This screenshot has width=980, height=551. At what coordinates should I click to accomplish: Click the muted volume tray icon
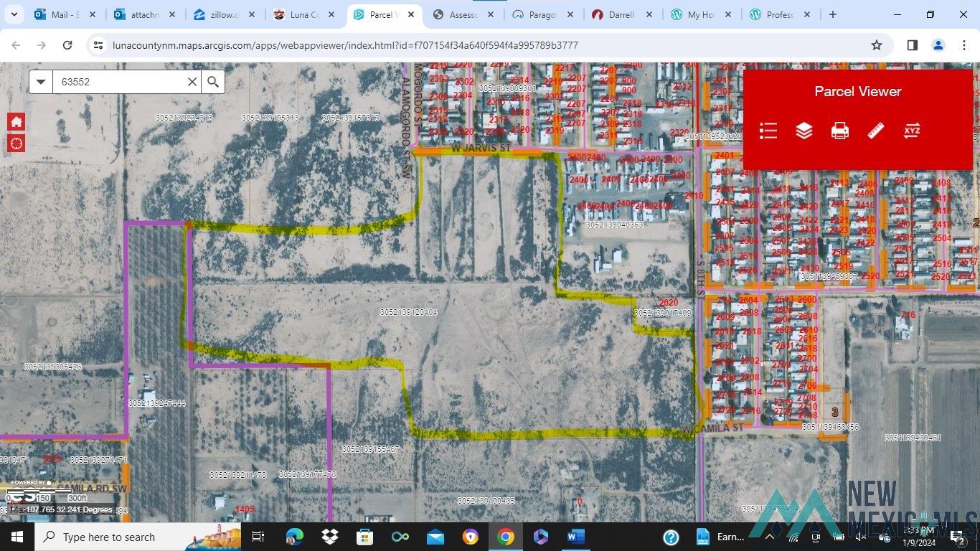(862, 537)
